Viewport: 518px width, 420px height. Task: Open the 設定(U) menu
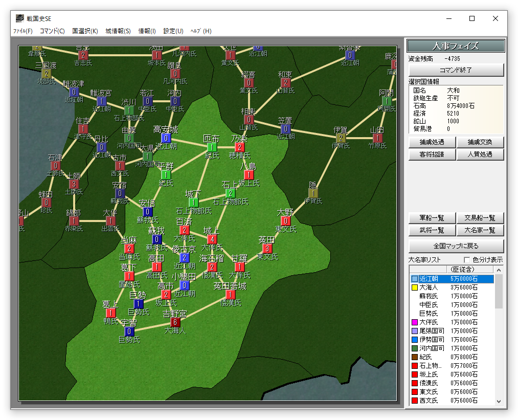click(x=173, y=31)
